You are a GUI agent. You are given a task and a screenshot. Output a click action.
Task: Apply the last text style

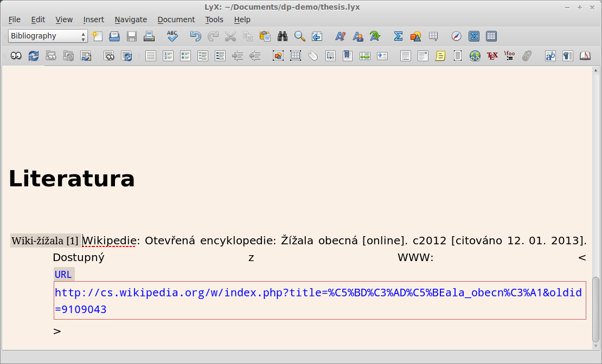point(375,36)
